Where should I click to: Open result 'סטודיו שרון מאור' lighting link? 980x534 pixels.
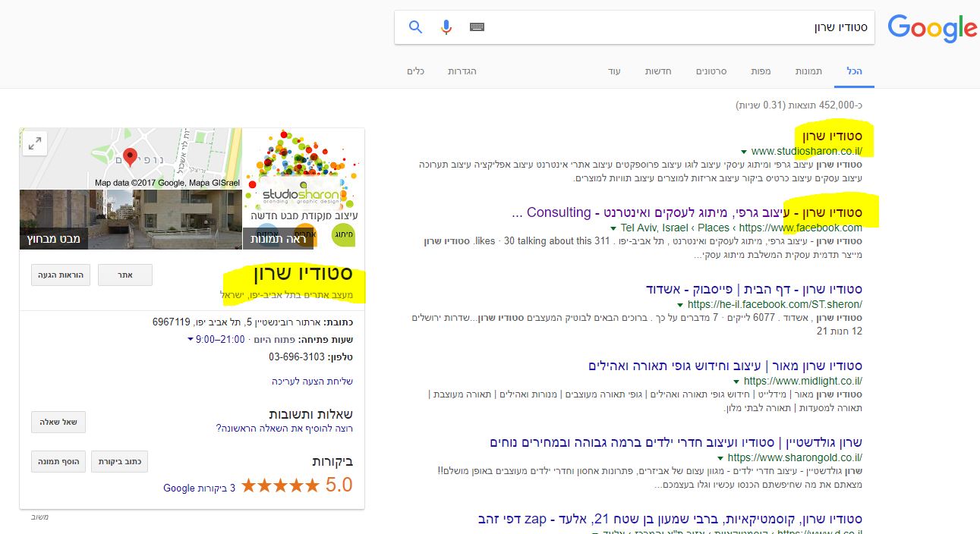[x=725, y=366]
